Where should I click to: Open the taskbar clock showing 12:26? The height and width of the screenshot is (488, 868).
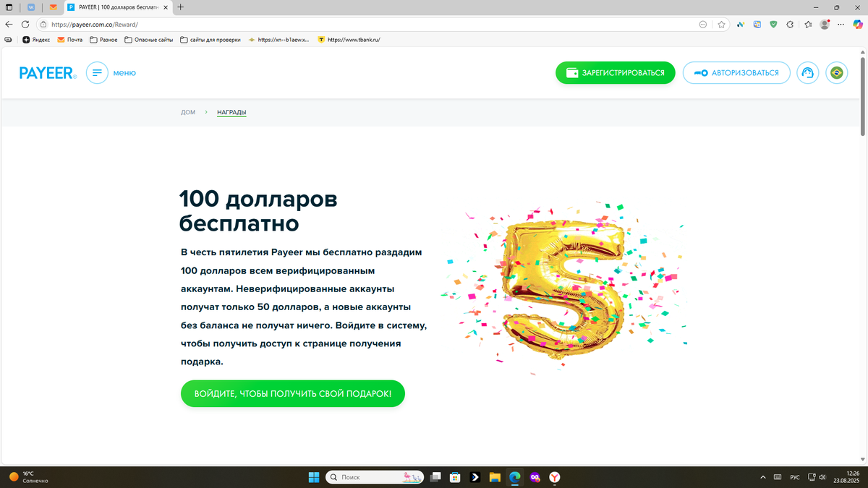point(845,477)
